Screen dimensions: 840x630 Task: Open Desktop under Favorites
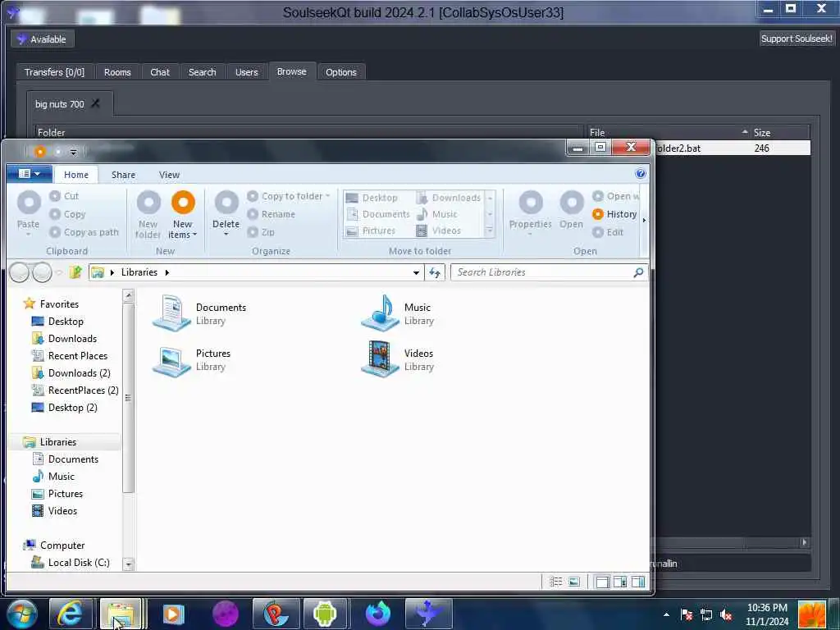[x=58, y=322]
